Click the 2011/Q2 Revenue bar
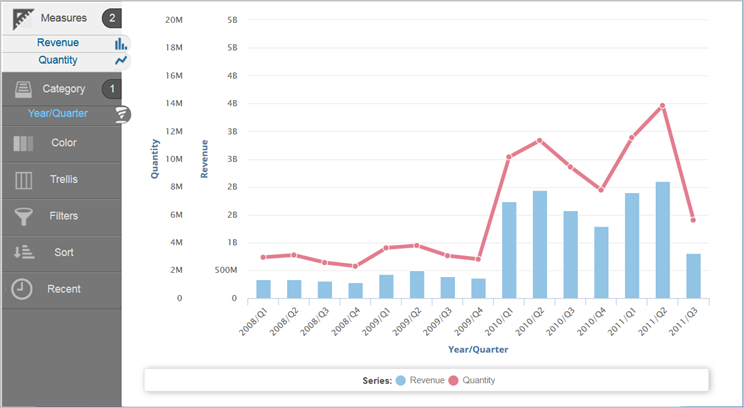The height and width of the screenshot is (408, 744). tap(662, 240)
